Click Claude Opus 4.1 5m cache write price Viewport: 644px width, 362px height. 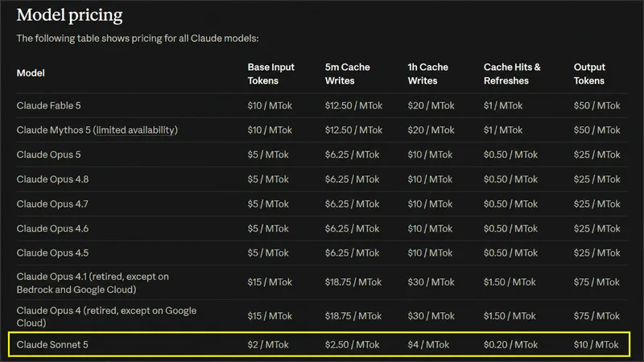point(353,282)
